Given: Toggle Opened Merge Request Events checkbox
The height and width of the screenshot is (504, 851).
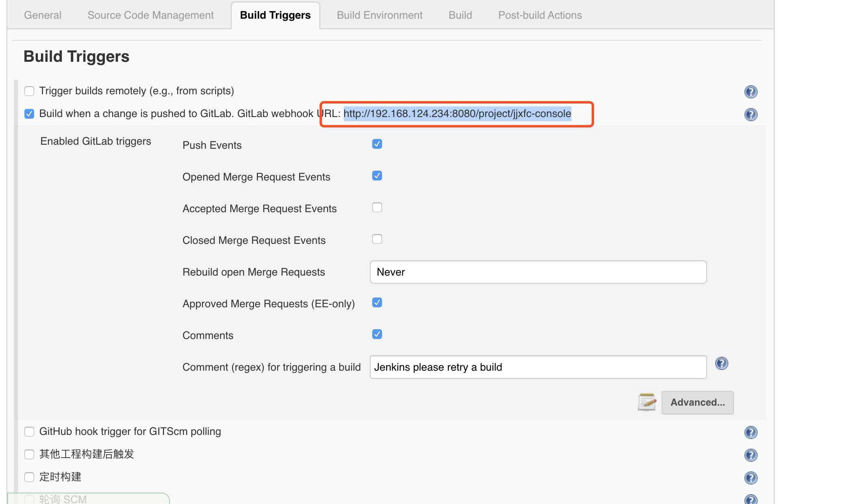Looking at the screenshot, I should pos(377,176).
